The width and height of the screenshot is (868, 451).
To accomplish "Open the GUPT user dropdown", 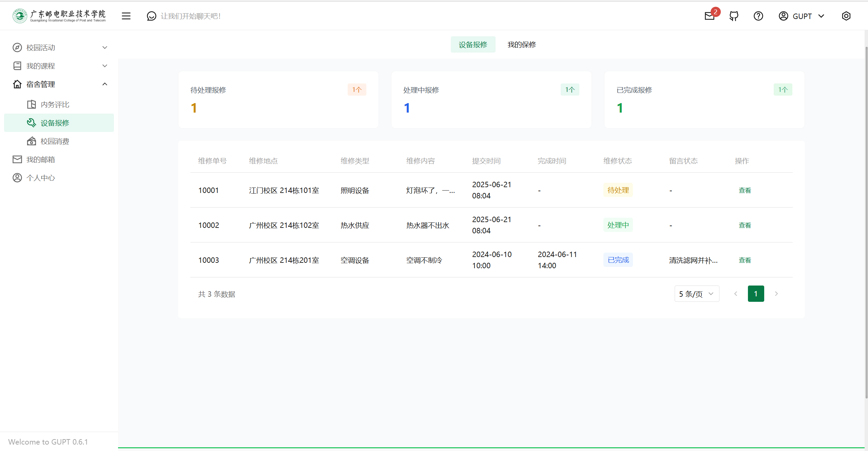I will pyautogui.click(x=802, y=16).
